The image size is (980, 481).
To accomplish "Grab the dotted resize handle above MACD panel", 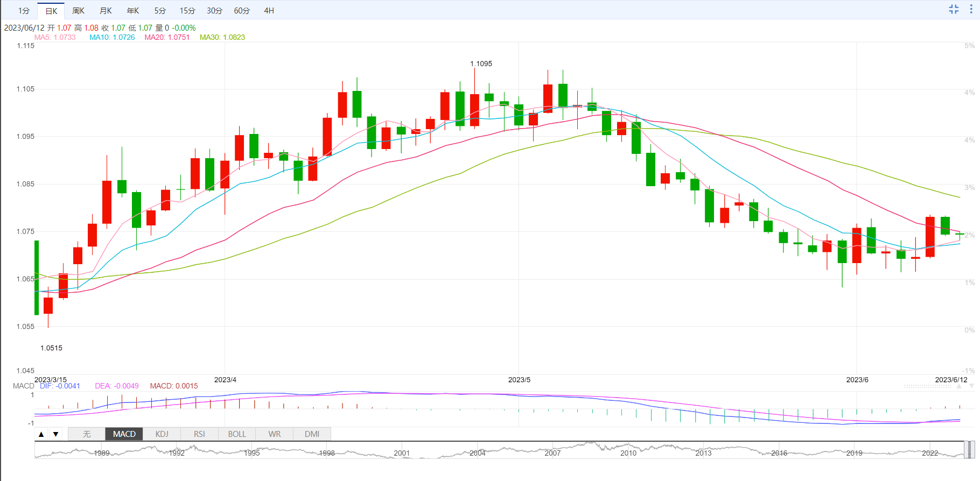I will point(928,386).
